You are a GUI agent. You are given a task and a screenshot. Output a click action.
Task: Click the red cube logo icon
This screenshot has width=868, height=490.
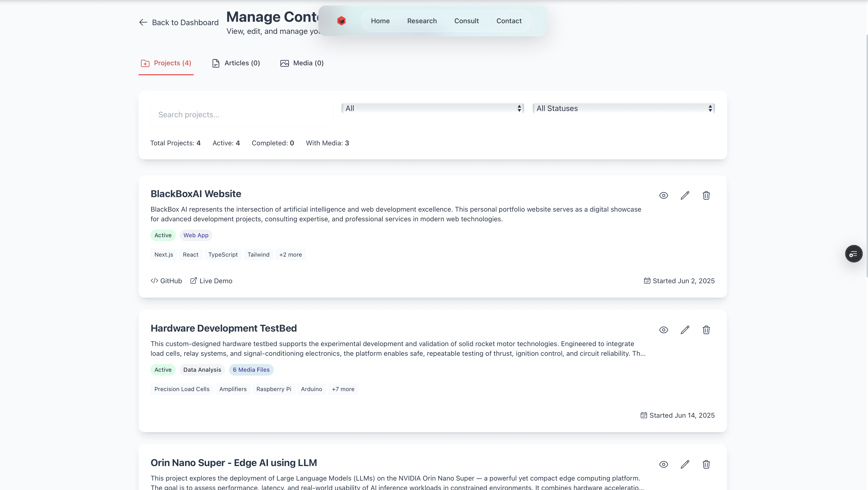341,21
